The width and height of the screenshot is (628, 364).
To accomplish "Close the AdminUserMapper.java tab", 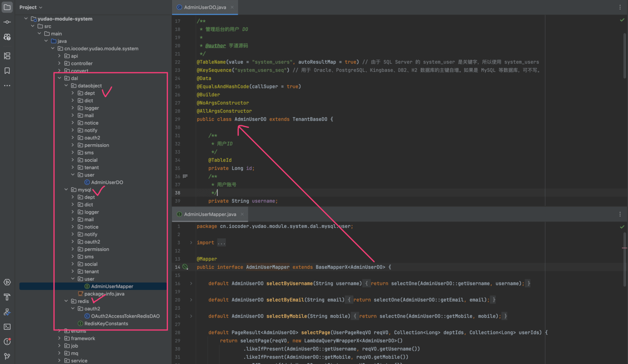I will (242, 214).
